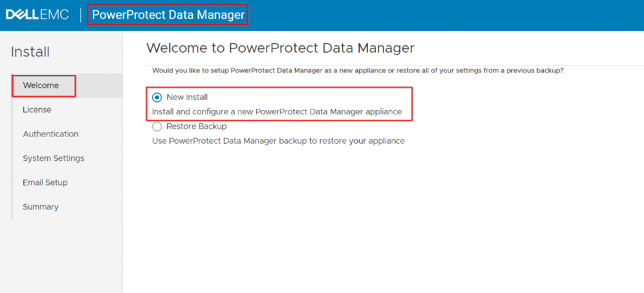Click the 'Would you like to setup' question text
This screenshot has width=644, height=293.
(x=357, y=70)
